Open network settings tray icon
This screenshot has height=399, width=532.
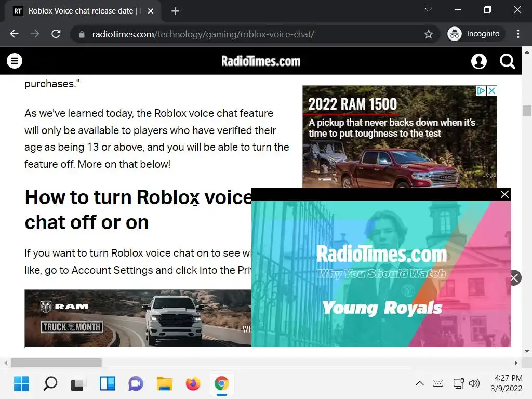click(458, 383)
